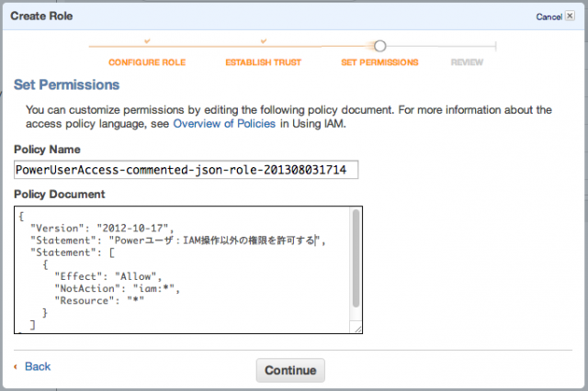Click the "Statement": [ line
Viewport: 588px width, 391px height.
pos(73,252)
